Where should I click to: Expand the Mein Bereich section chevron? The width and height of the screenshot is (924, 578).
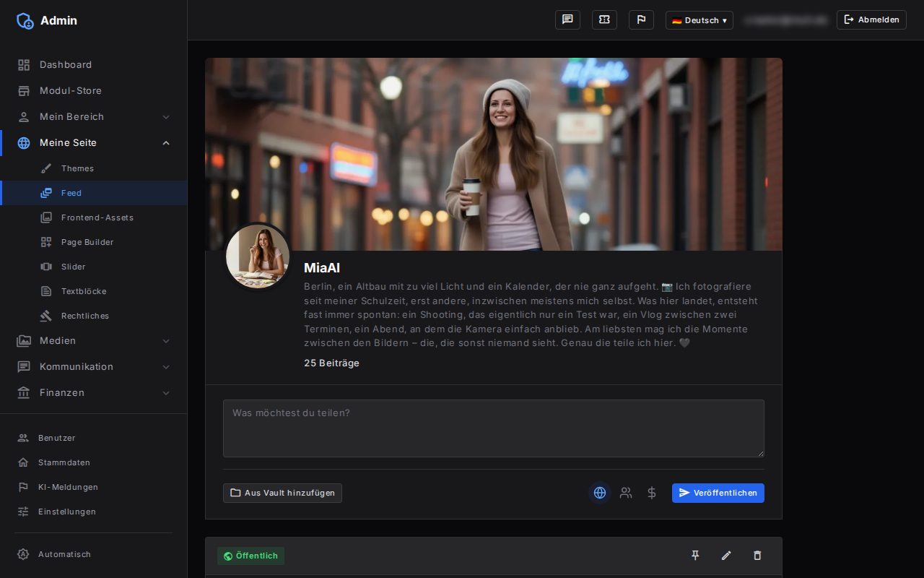(x=166, y=117)
